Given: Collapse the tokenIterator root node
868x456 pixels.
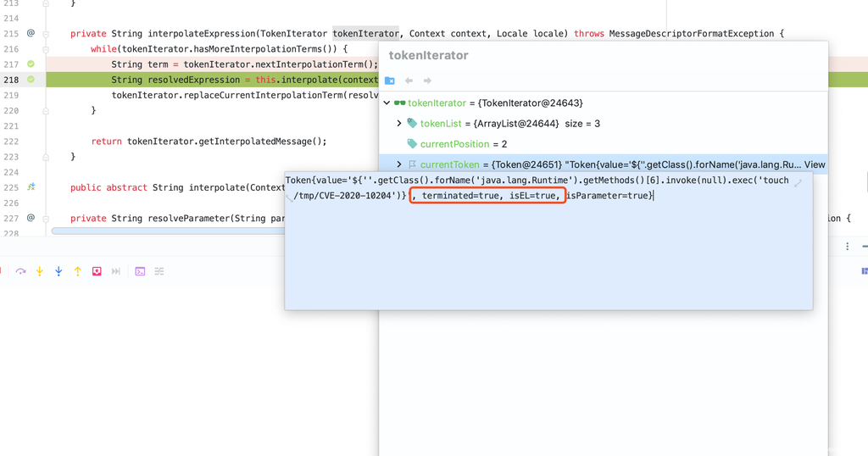Looking at the screenshot, I should click(x=387, y=103).
